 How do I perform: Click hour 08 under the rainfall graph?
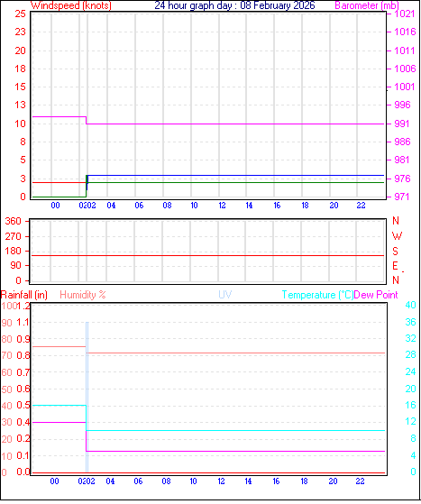coord(166,481)
